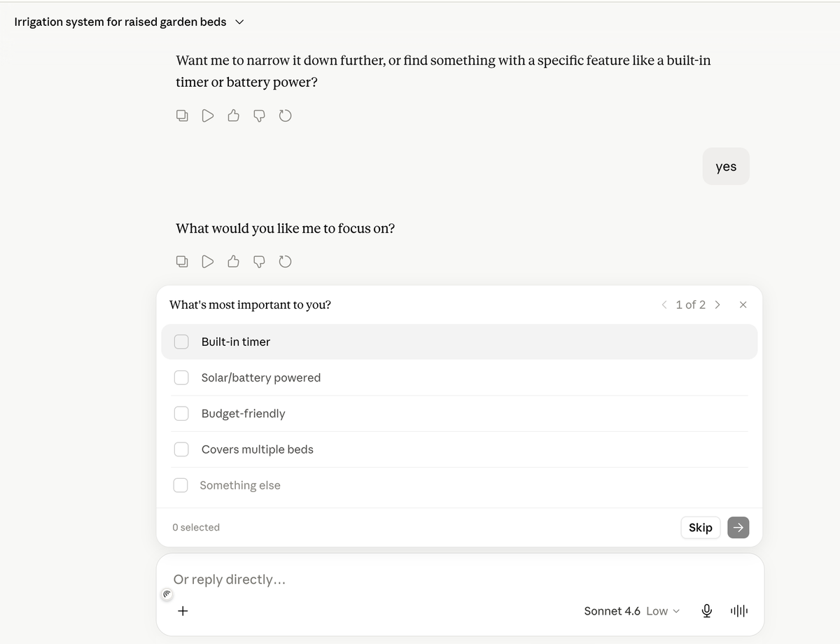This screenshot has width=840, height=644.
Task: Click the '0 selected' counter text
Action: (x=196, y=527)
